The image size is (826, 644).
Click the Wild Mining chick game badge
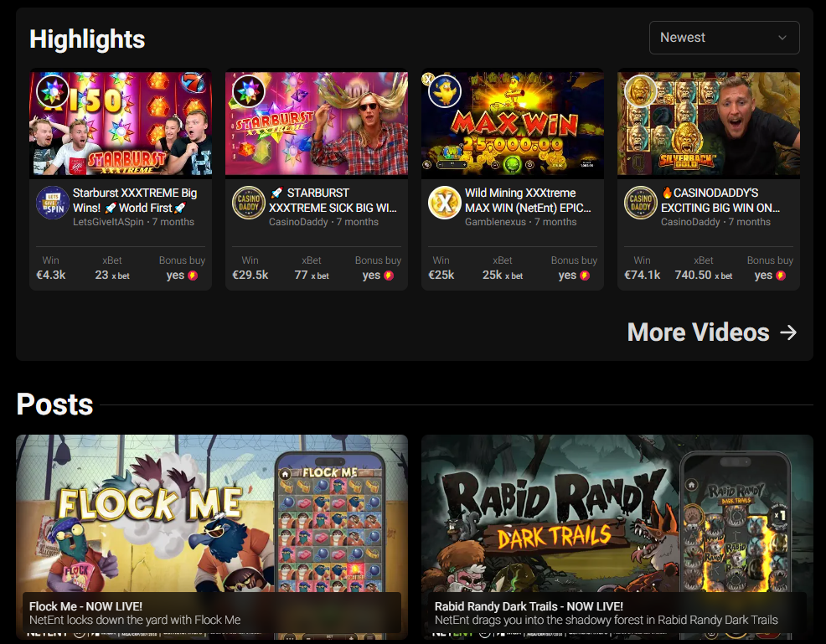coord(445,91)
